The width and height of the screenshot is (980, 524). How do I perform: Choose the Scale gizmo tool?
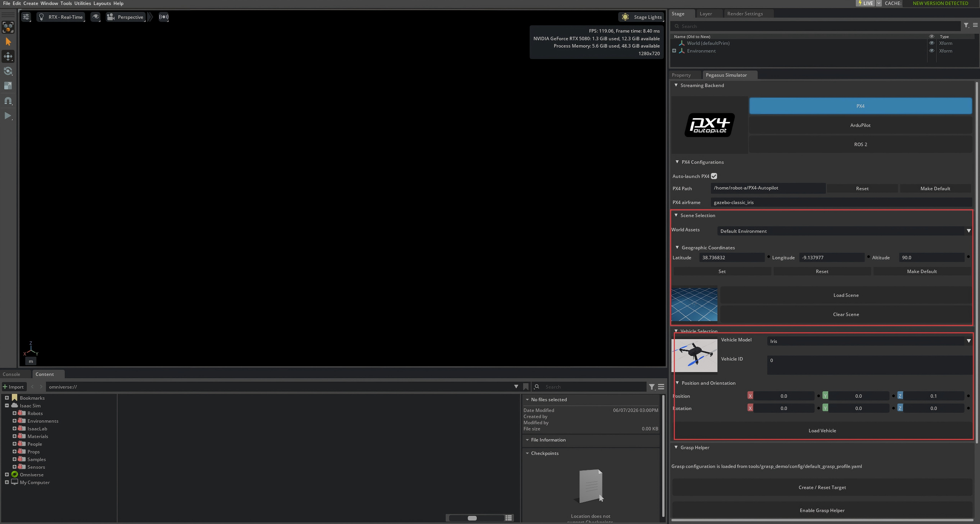(x=8, y=86)
